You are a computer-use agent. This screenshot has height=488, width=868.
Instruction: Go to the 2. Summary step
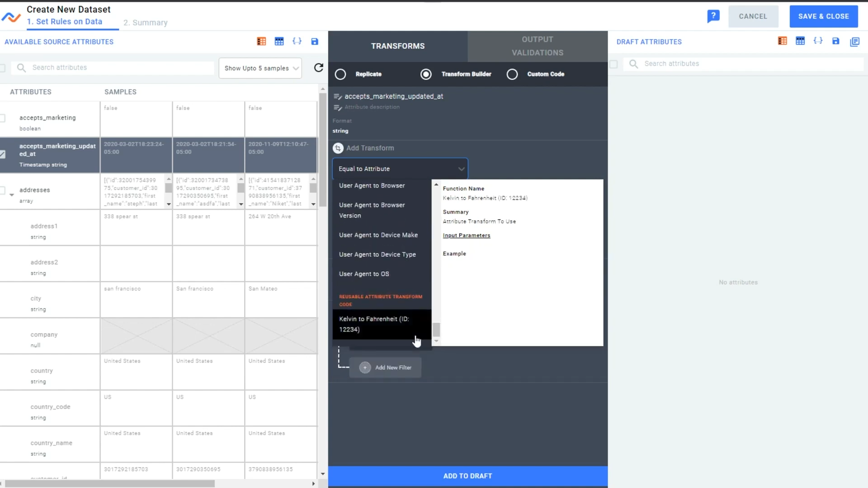tap(145, 23)
